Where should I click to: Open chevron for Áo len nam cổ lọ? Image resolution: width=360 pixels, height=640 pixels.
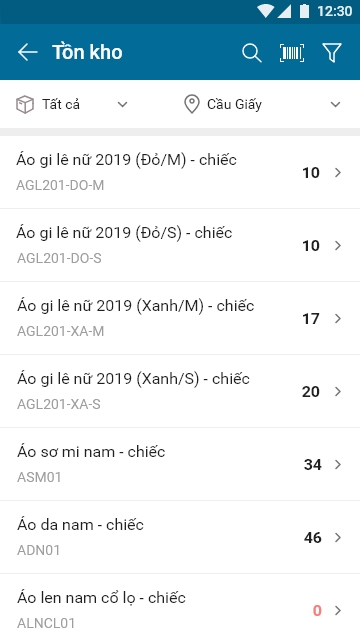pyautogui.click(x=338, y=610)
